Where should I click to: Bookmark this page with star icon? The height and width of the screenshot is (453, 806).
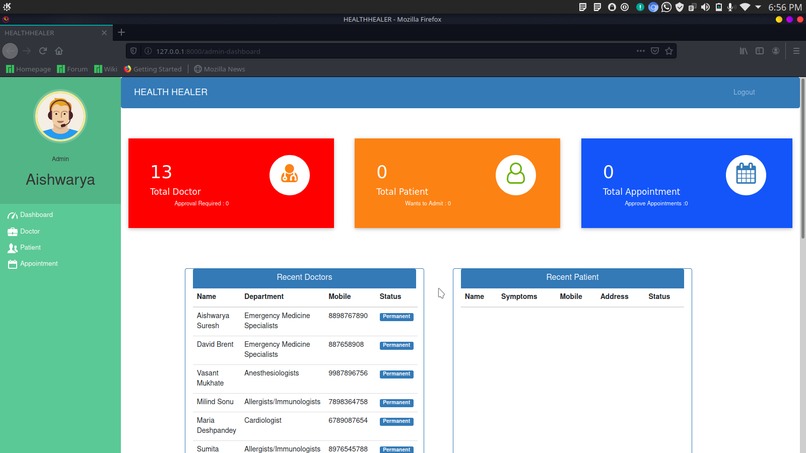point(669,51)
